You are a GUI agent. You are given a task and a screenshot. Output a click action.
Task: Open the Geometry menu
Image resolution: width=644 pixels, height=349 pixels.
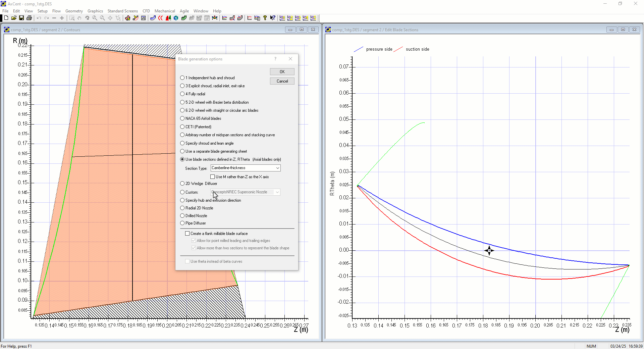pos(74,11)
